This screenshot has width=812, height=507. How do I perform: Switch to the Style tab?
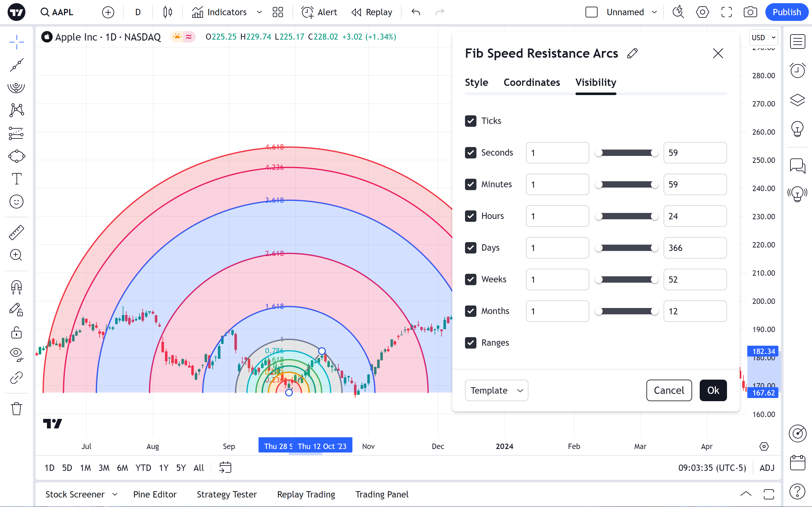tap(476, 82)
